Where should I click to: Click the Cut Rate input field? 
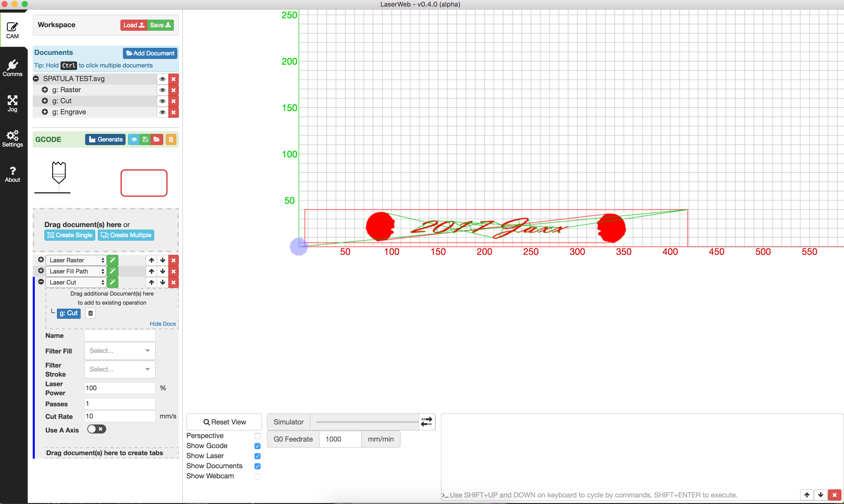click(x=120, y=416)
